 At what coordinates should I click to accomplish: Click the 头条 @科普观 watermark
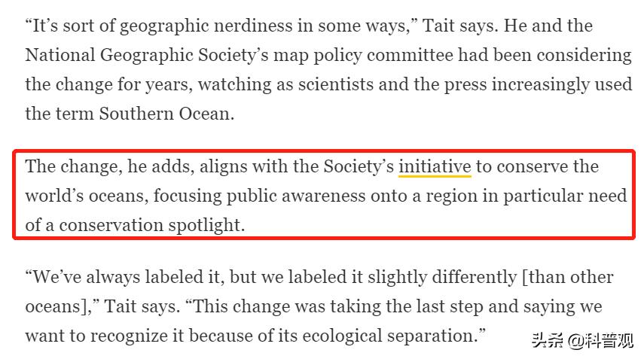pos(581,340)
